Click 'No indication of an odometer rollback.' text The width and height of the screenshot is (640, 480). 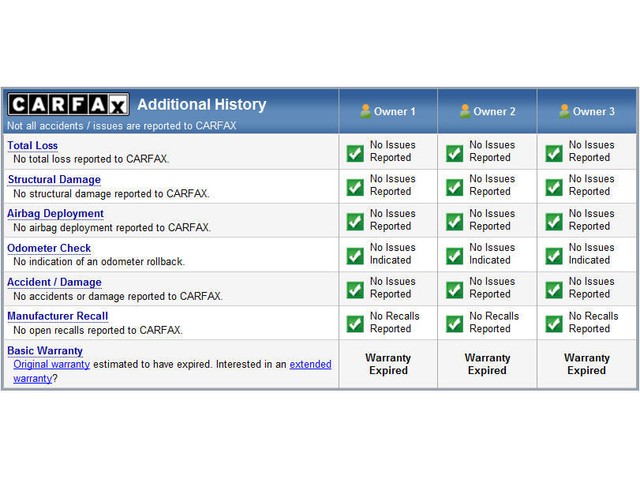tap(99, 262)
